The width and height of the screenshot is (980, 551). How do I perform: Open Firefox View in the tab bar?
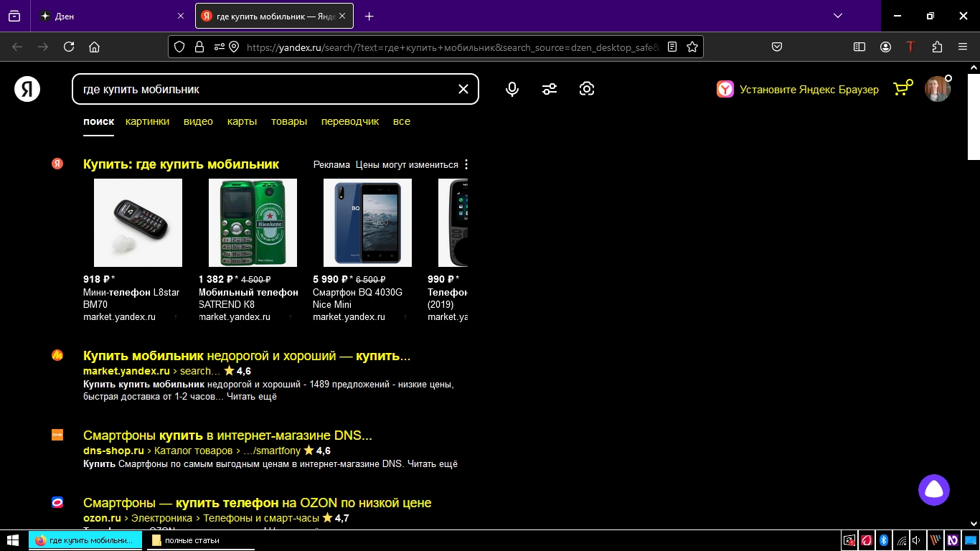[14, 16]
